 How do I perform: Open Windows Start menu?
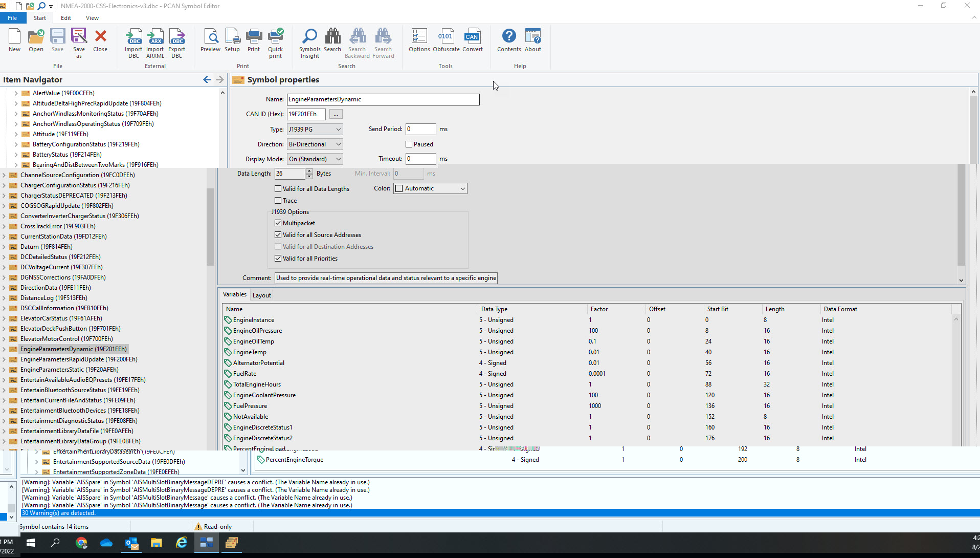click(30, 543)
